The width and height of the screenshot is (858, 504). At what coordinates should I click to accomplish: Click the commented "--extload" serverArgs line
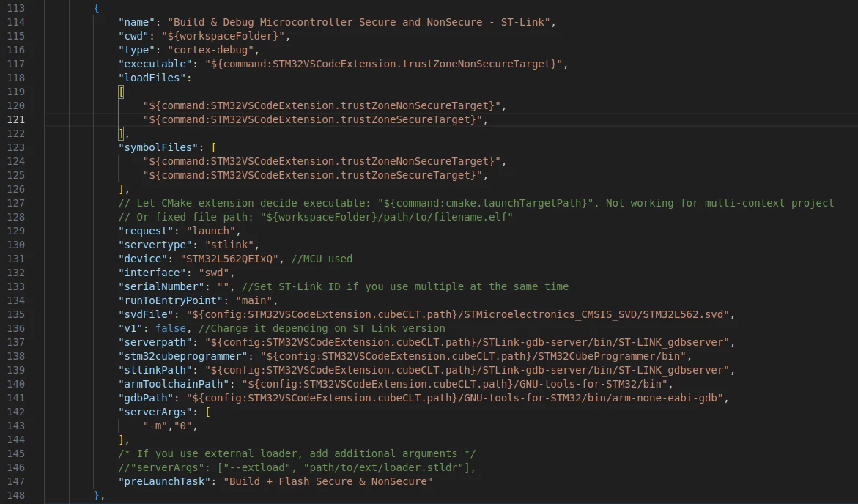(x=297, y=468)
